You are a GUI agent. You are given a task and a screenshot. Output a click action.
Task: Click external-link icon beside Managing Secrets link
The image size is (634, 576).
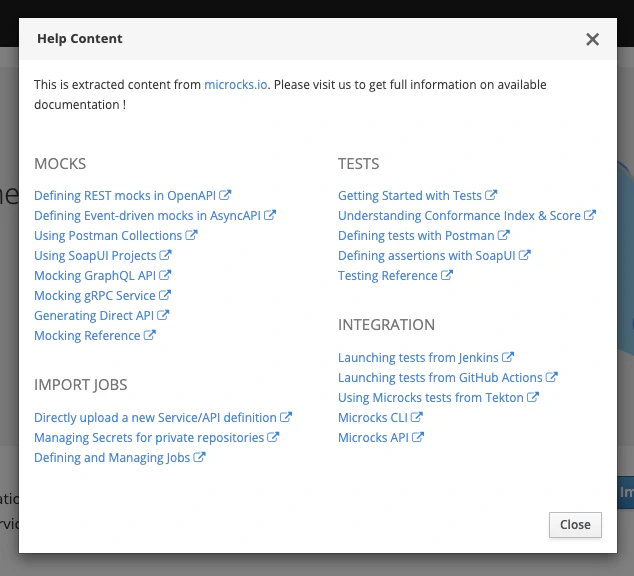click(x=274, y=438)
